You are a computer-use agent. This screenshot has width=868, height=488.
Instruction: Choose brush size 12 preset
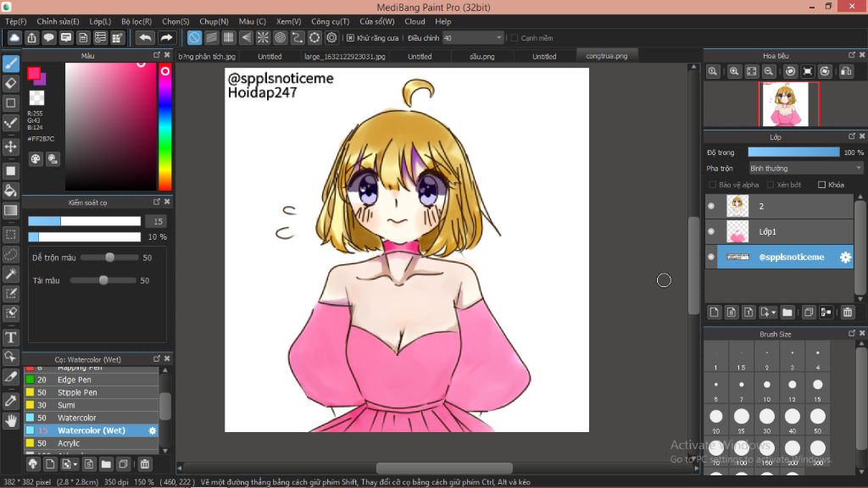(793, 388)
